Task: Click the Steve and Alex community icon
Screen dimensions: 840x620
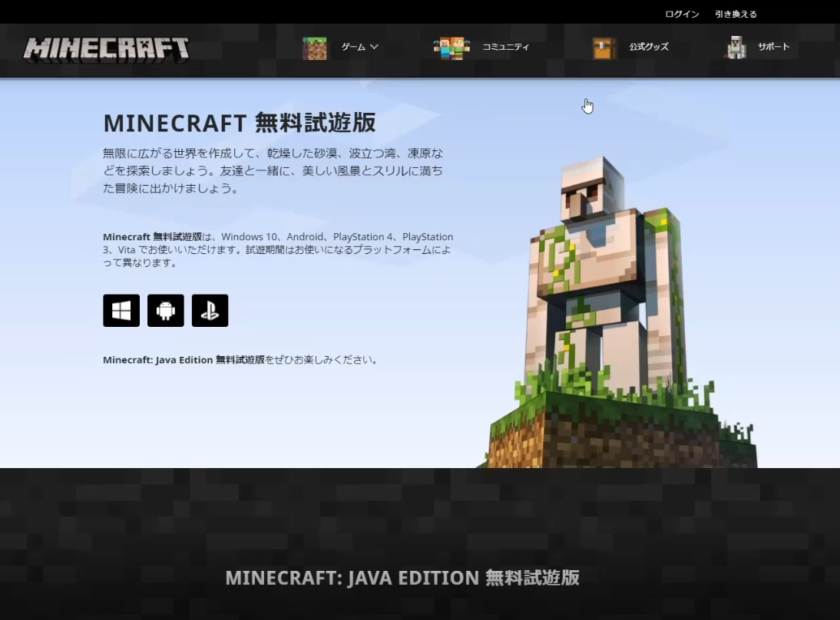Action: (x=451, y=48)
